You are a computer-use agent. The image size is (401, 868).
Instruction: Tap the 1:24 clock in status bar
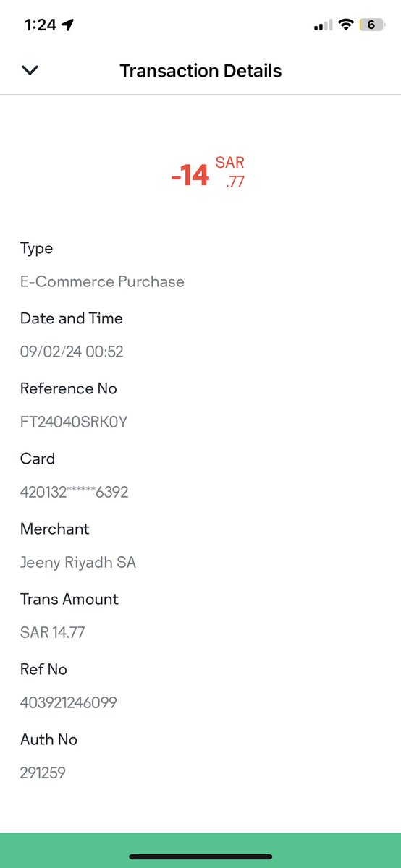click(x=40, y=25)
